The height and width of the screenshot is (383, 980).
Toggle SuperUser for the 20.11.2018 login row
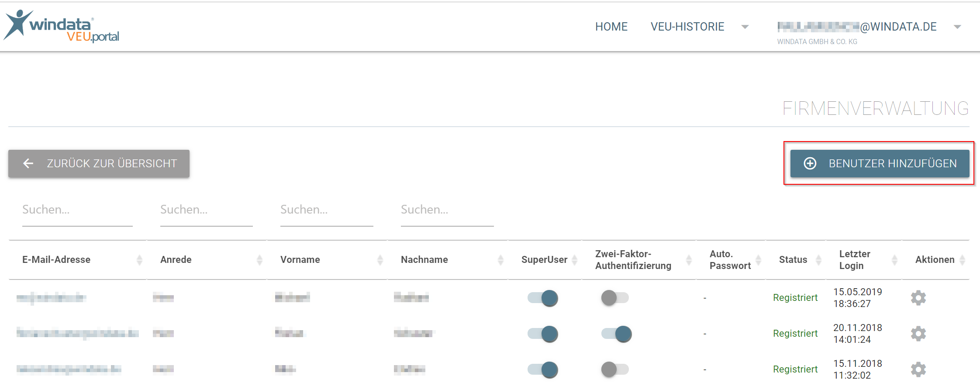pos(543,334)
